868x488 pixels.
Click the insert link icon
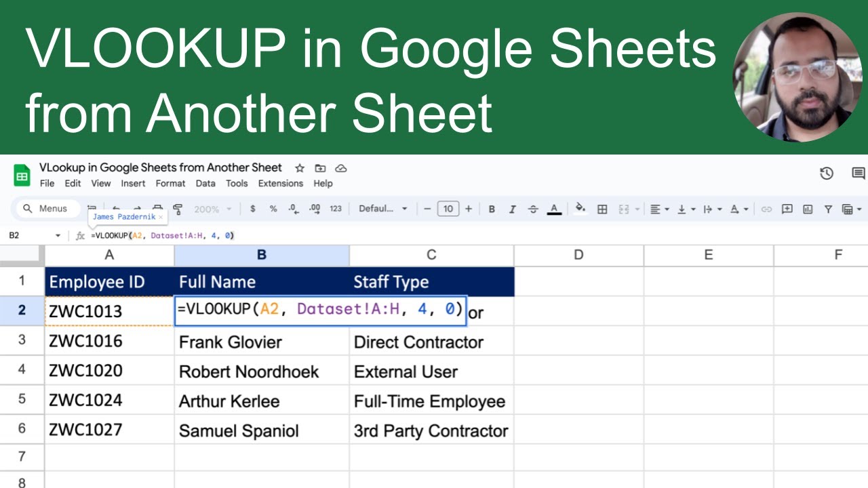click(x=766, y=209)
